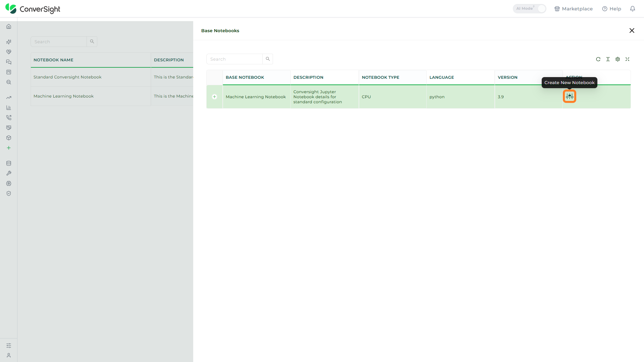
Task: Click the shield security icon in sidebar
Action: point(9,193)
